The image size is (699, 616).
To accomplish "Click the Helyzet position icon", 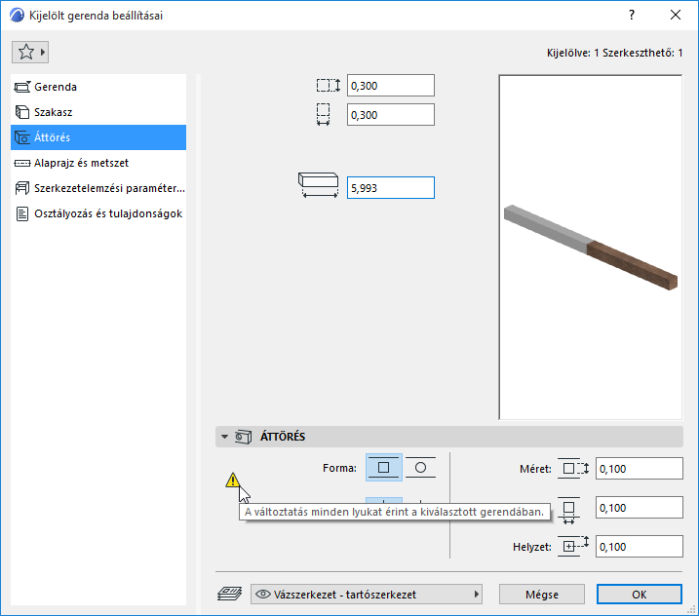I will click(573, 546).
